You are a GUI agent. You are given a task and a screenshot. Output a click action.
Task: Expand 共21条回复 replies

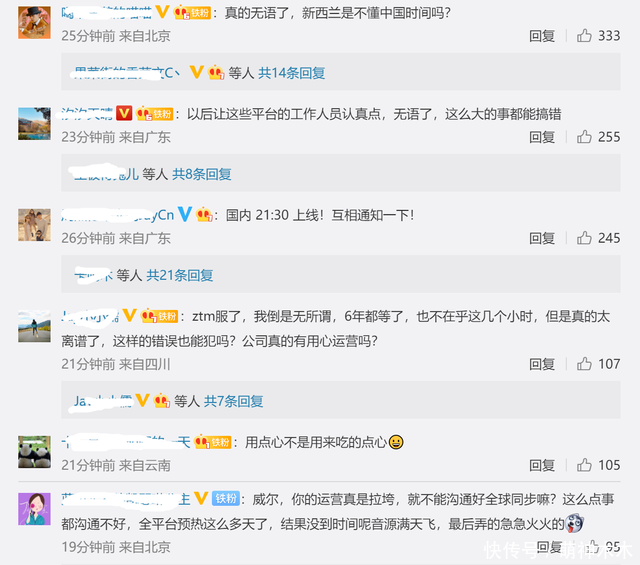click(180, 276)
